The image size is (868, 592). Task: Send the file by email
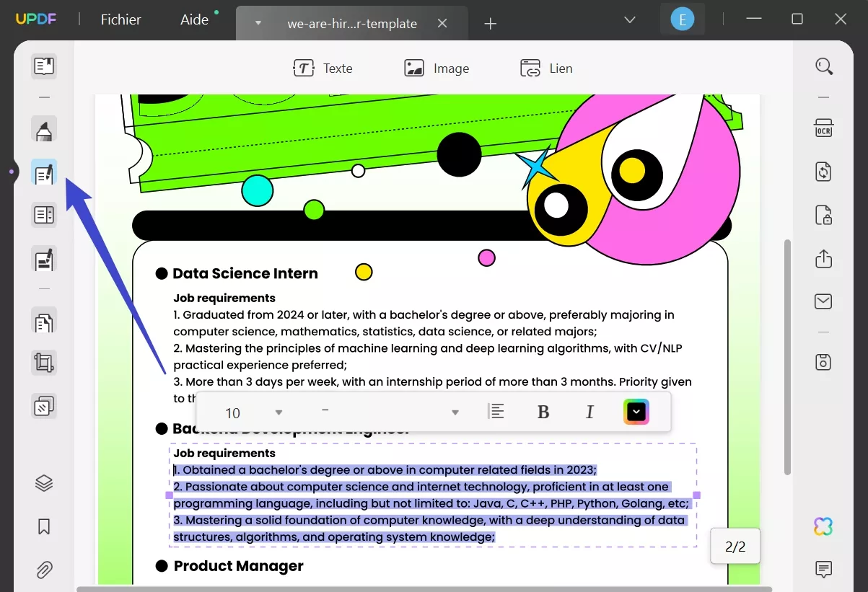tap(824, 301)
